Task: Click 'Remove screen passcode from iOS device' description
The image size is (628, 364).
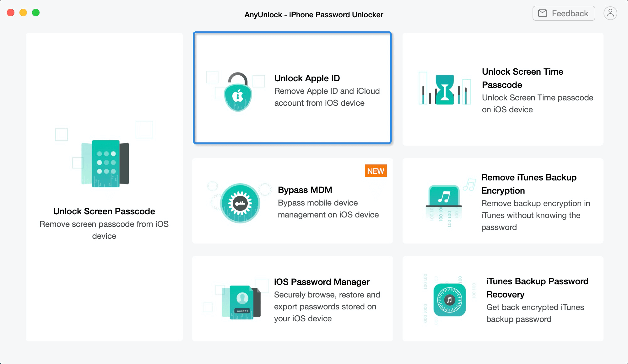Action: (104, 230)
